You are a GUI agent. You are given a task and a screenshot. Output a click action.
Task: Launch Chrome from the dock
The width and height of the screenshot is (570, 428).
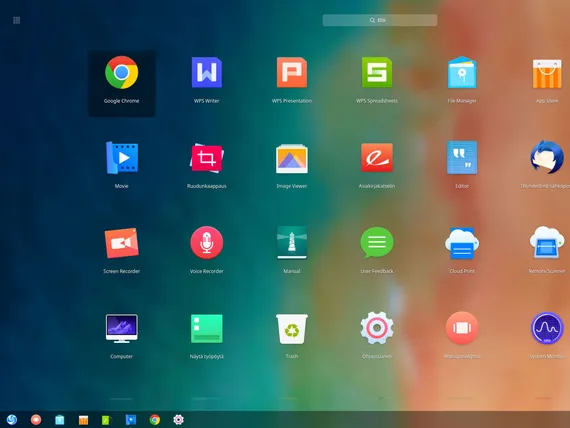(x=154, y=420)
